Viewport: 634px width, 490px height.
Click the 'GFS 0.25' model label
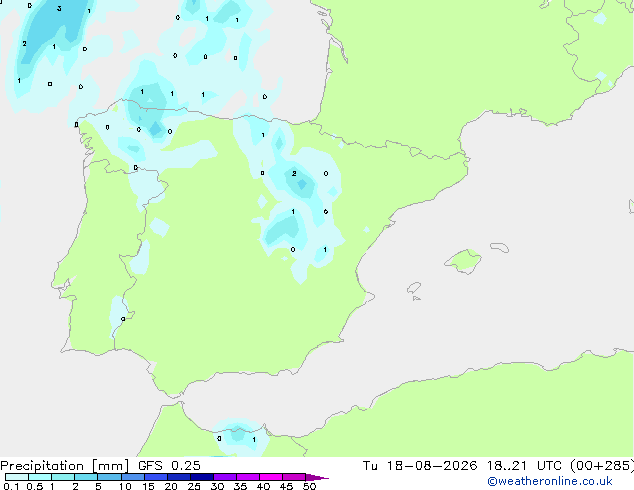coord(169,466)
